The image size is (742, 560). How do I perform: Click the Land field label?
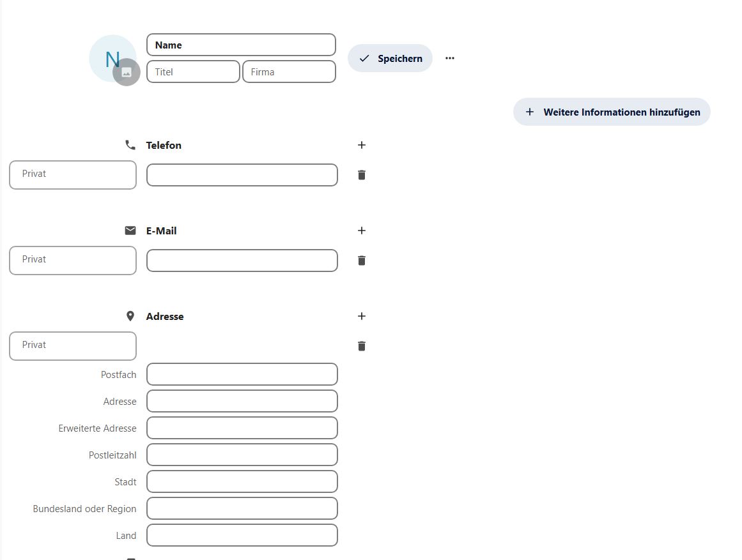(x=126, y=535)
